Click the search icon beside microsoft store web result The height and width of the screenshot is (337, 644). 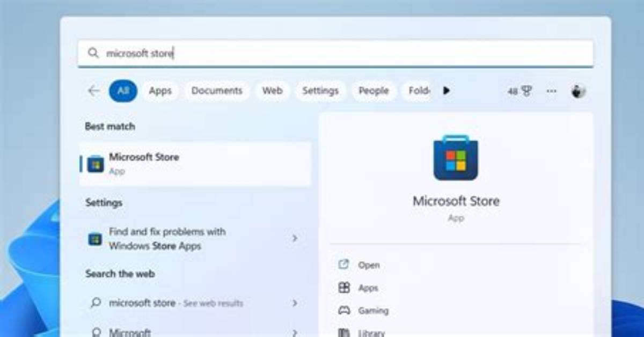tap(96, 303)
